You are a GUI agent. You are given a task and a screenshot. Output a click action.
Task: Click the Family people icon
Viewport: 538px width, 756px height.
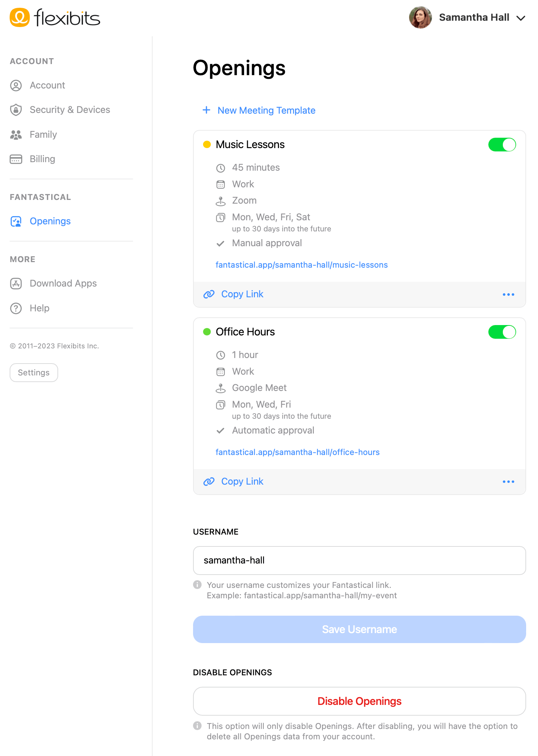(16, 135)
